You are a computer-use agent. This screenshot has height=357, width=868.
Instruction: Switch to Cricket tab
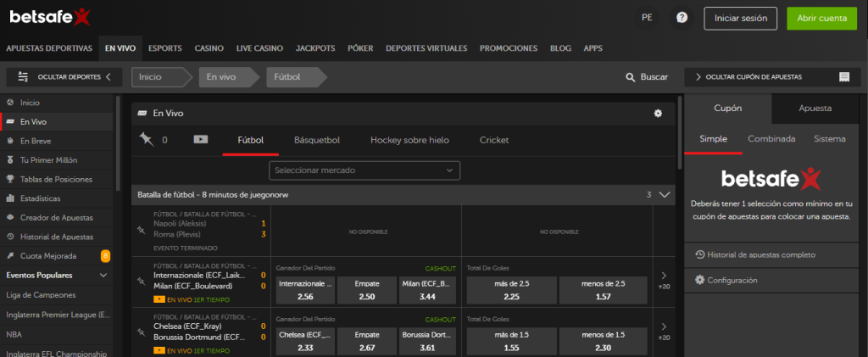click(x=494, y=140)
